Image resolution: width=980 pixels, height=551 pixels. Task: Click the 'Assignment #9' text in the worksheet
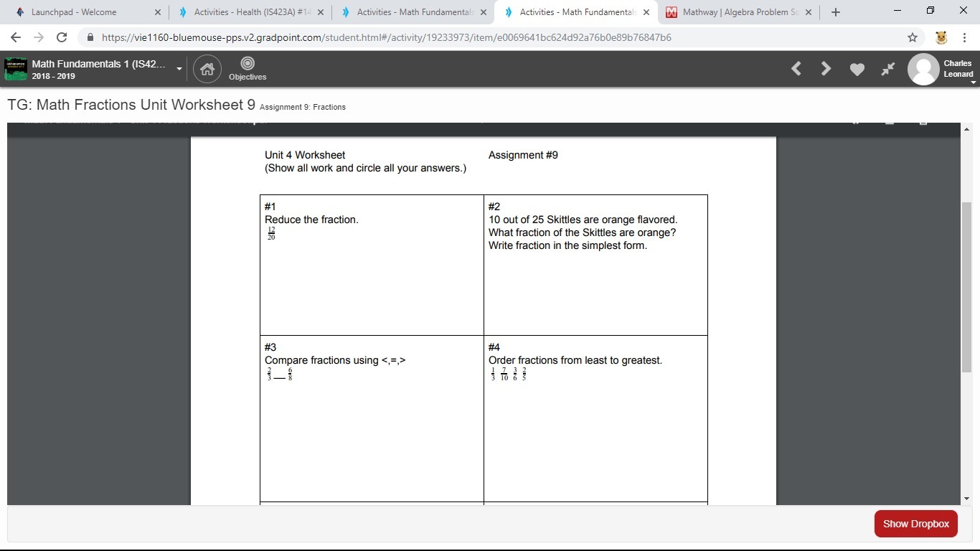(523, 155)
